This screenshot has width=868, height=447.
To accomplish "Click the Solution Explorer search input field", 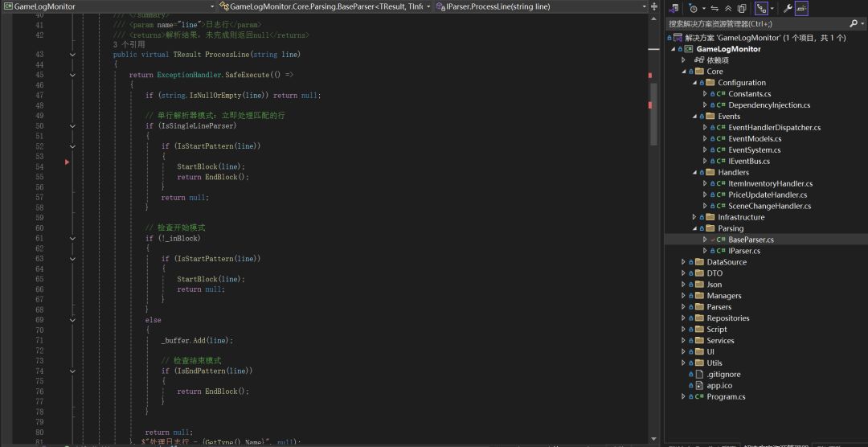I will (755, 24).
